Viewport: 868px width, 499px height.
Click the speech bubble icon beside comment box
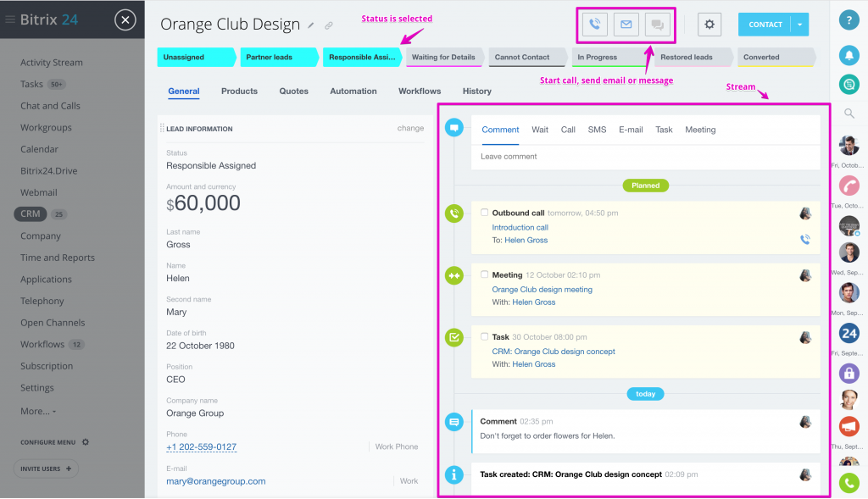[x=454, y=128]
